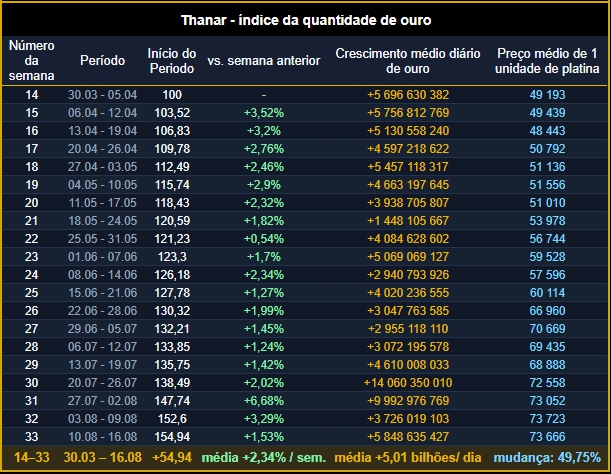The image size is (611, 474).
Task: Click the '+0,54%' weekly change
Action: pos(264,239)
